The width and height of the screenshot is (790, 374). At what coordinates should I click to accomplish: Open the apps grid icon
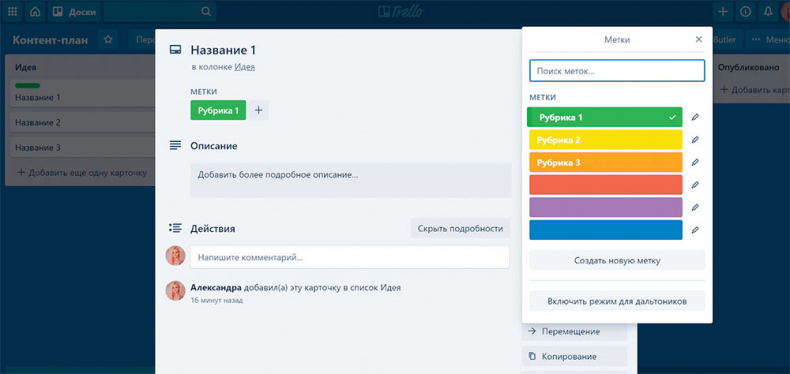tap(12, 12)
